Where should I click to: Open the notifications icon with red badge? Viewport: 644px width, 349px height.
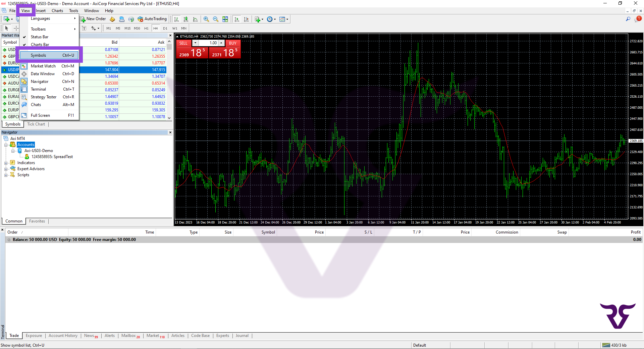638,19
